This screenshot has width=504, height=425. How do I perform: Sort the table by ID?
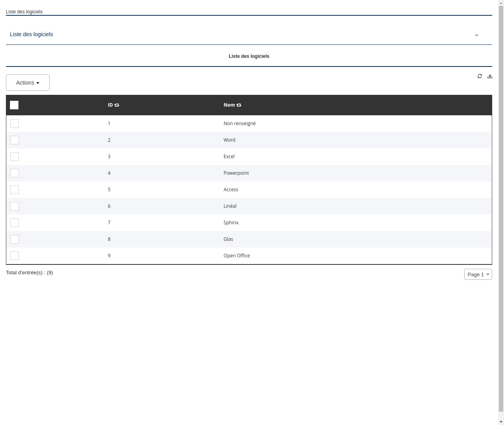coord(113,105)
